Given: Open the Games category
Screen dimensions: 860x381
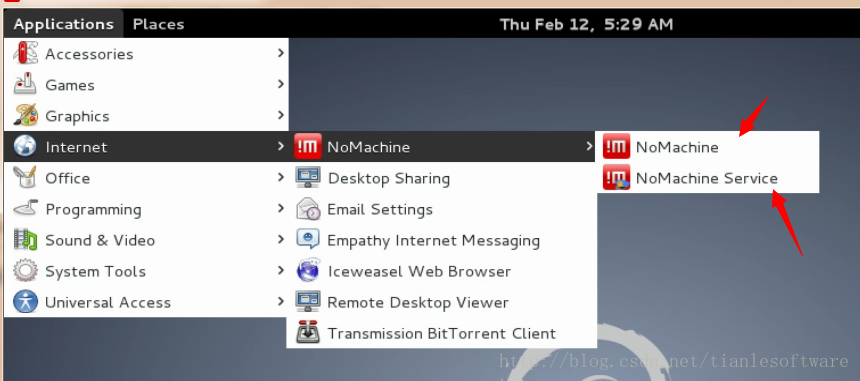Looking at the screenshot, I should point(146,85).
